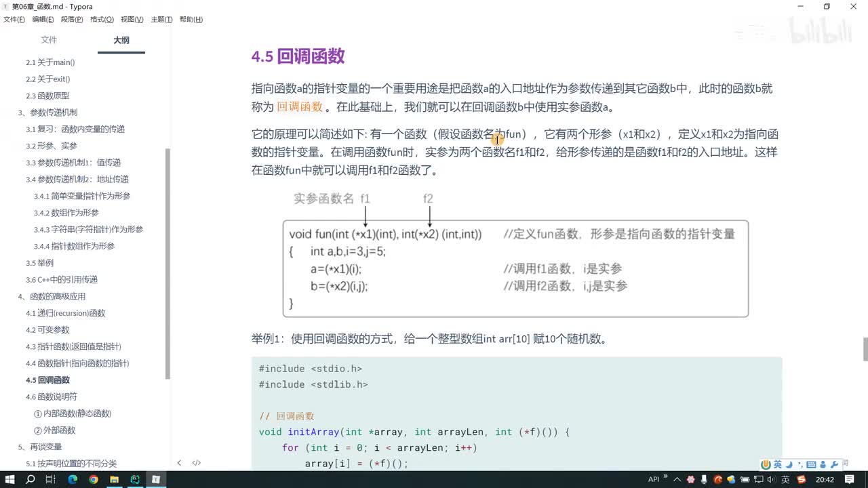Image resolution: width=868 pixels, height=488 pixels.
Task: Go to outline heading 4、函数的高级应用
Action: click(52, 296)
